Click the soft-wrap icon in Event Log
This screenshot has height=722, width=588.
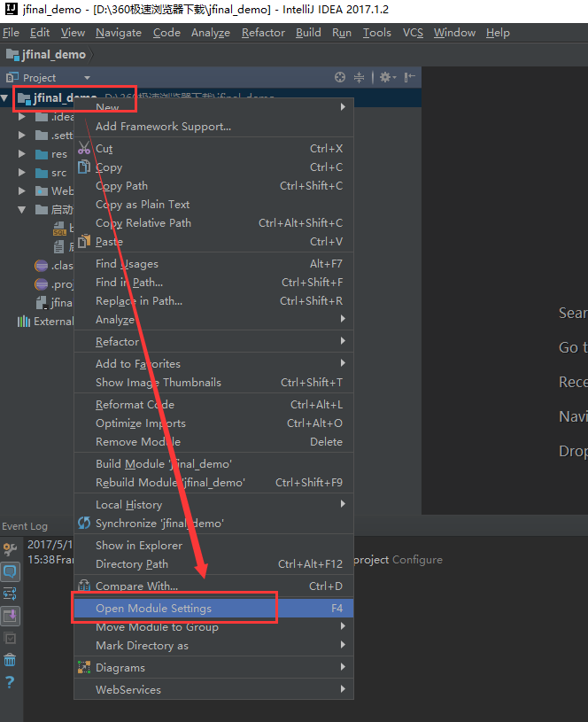click(x=10, y=594)
